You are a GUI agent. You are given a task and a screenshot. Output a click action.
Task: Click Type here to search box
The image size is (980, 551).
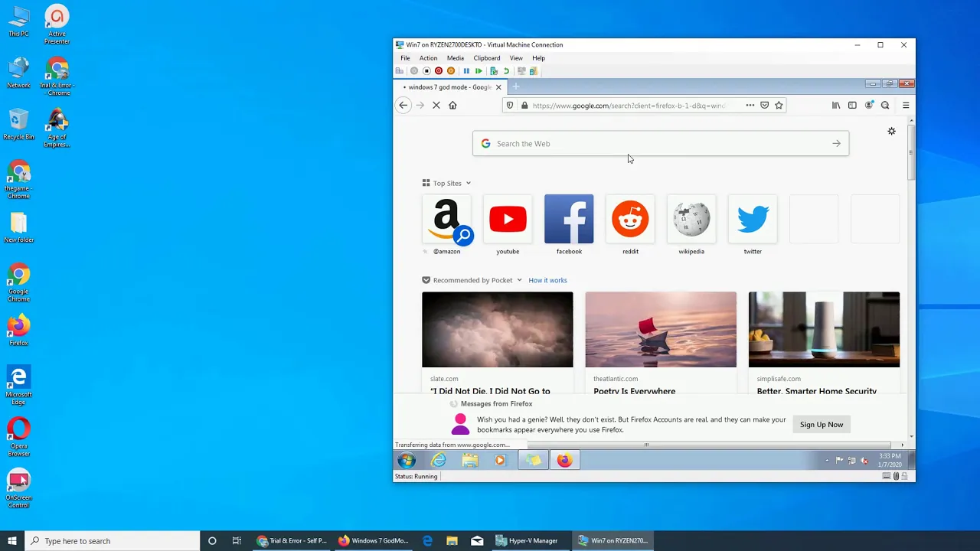click(113, 541)
